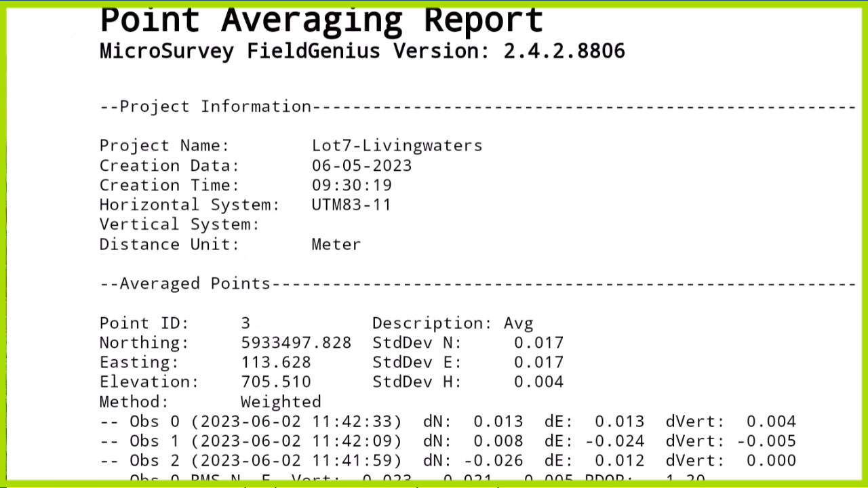The width and height of the screenshot is (868, 488).
Task: Click the Meter distance unit value
Action: point(336,245)
